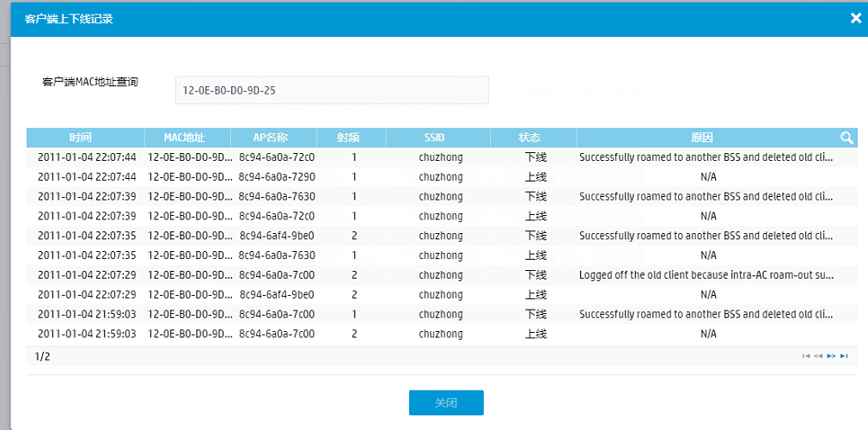The image size is (868, 430).
Task: Select roamed reason in 21:59:03 下线 row
Action: 706,314
